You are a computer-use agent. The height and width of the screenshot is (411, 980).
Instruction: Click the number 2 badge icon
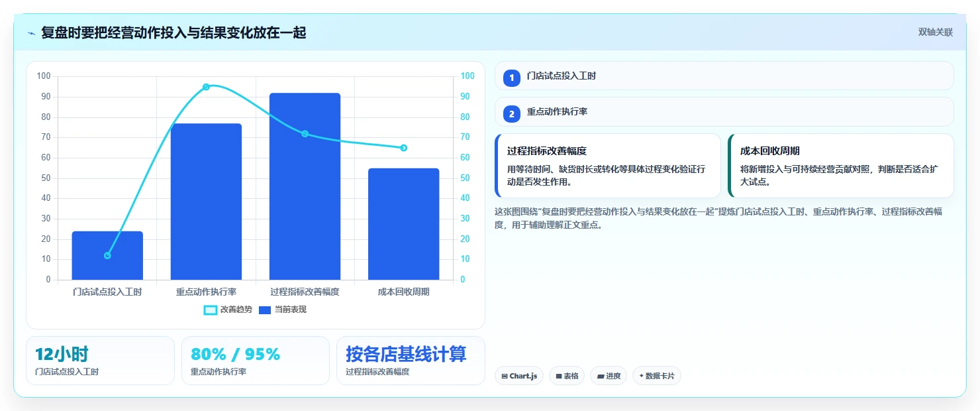[511, 114]
